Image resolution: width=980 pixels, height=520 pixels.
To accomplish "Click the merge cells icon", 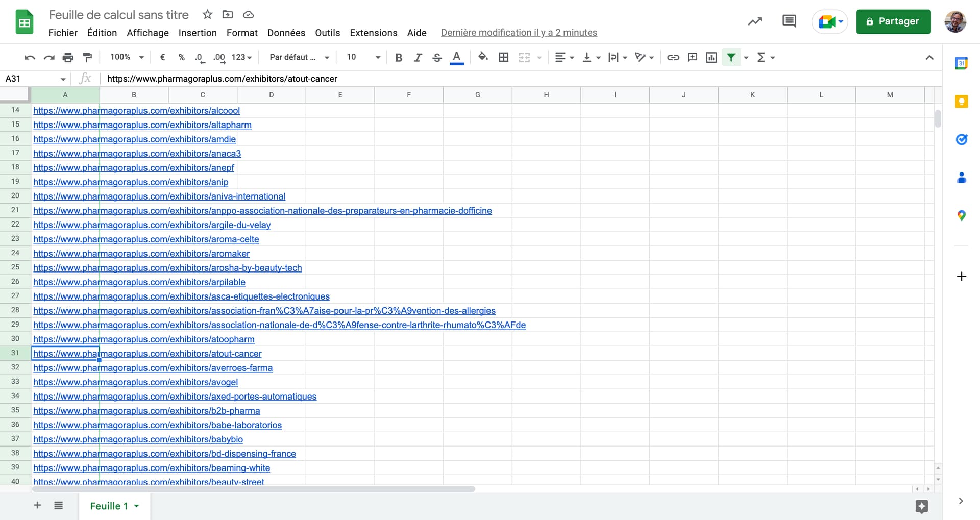I will point(524,58).
